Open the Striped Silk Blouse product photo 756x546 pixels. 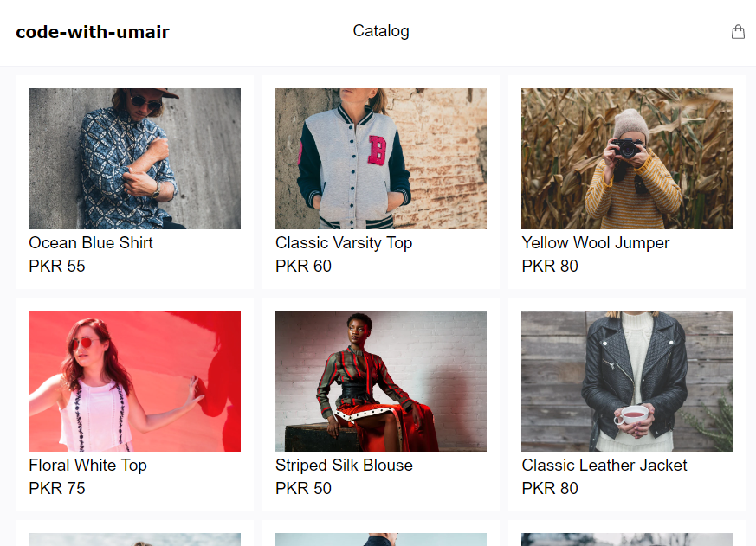[381, 381]
